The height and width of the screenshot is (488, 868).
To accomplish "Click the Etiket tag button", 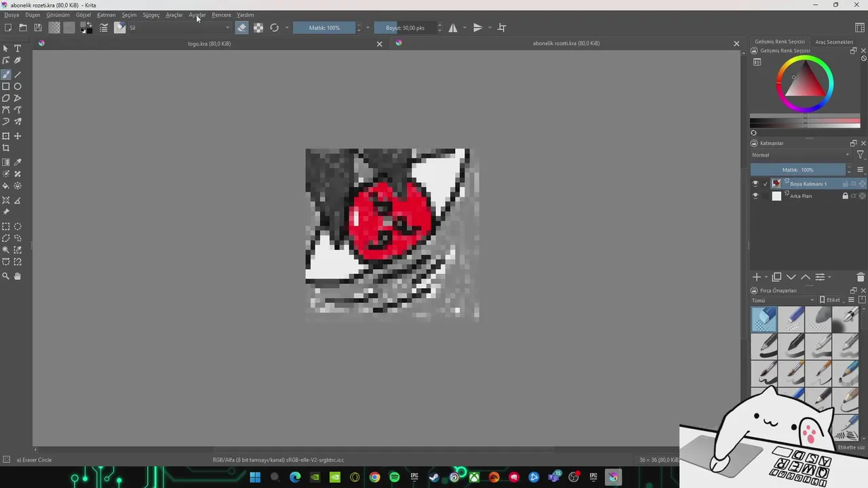I will coord(830,300).
